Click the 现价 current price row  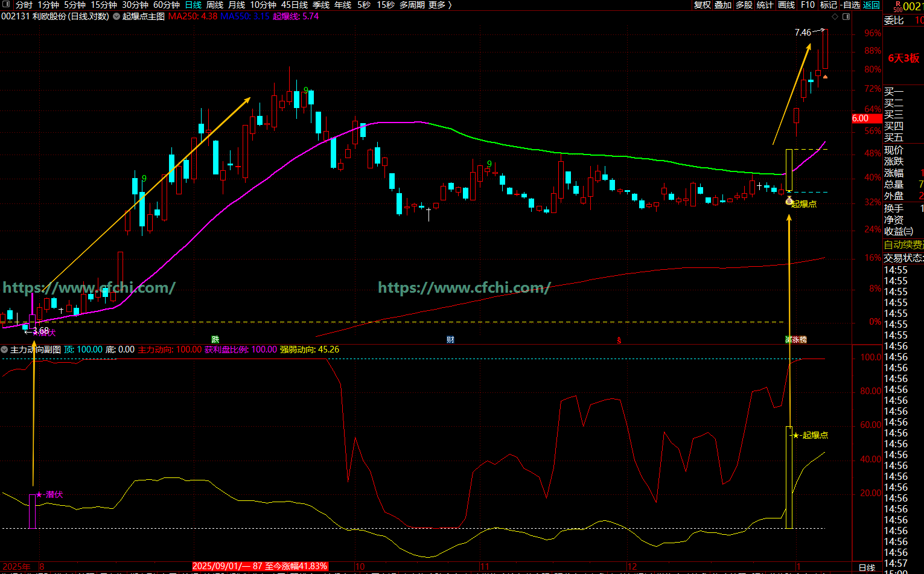pyautogui.click(x=903, y=150)
